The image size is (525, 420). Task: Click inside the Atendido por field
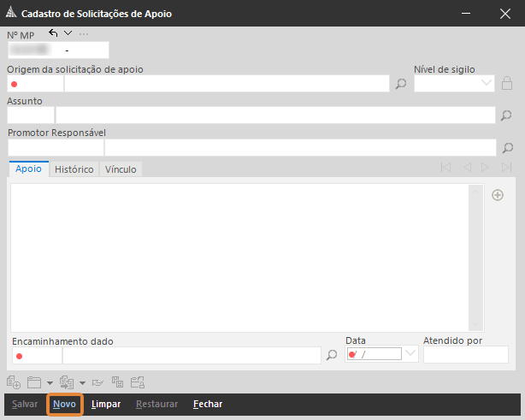pyautogui.click(x=465, y=355)
